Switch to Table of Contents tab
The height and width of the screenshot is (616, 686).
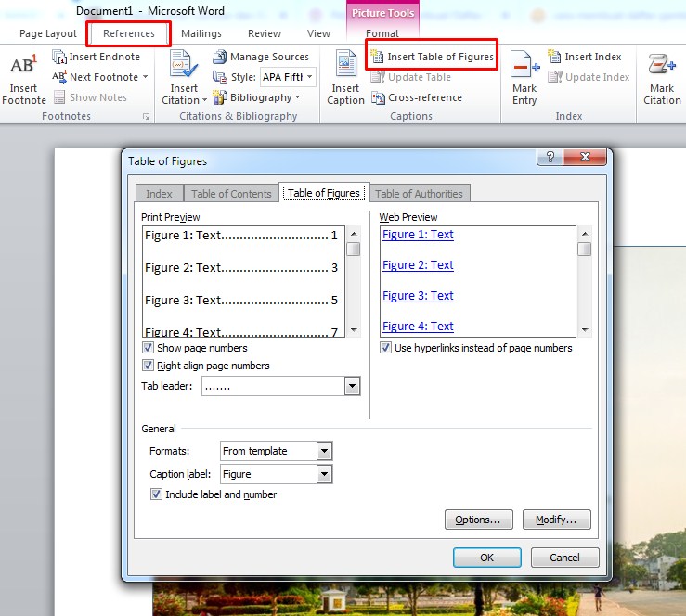pyautogui.click(x=231, y=194)
